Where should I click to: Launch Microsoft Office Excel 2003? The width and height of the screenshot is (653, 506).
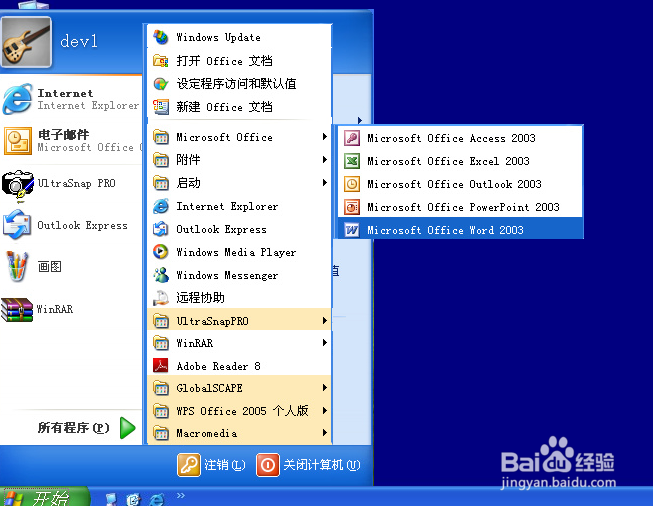coord(460,161)
